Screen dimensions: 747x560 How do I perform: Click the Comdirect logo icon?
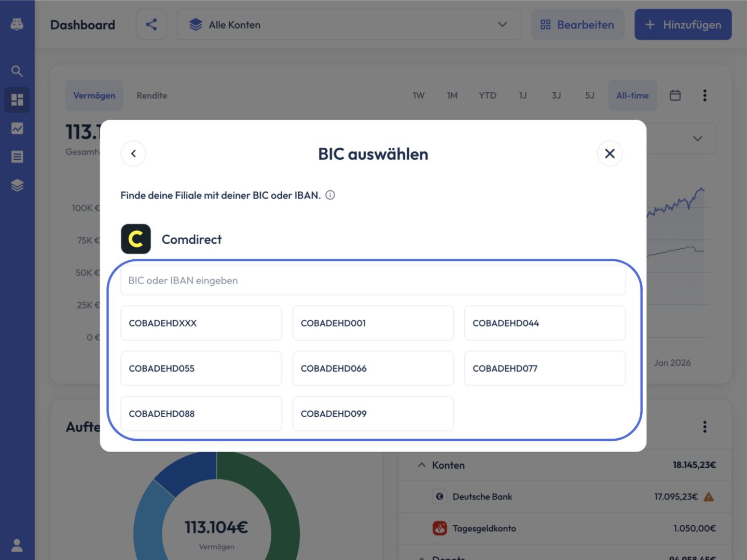[x=136, y=239]
